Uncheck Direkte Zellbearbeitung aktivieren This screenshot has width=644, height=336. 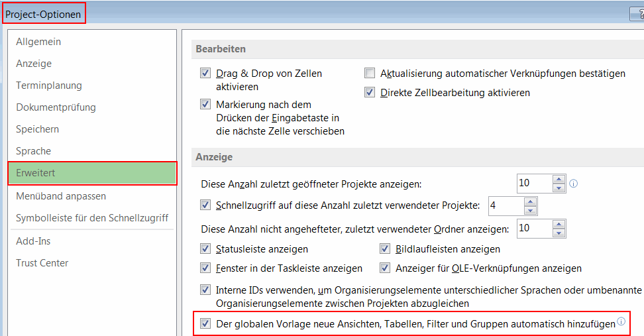(x=370, y=93)
